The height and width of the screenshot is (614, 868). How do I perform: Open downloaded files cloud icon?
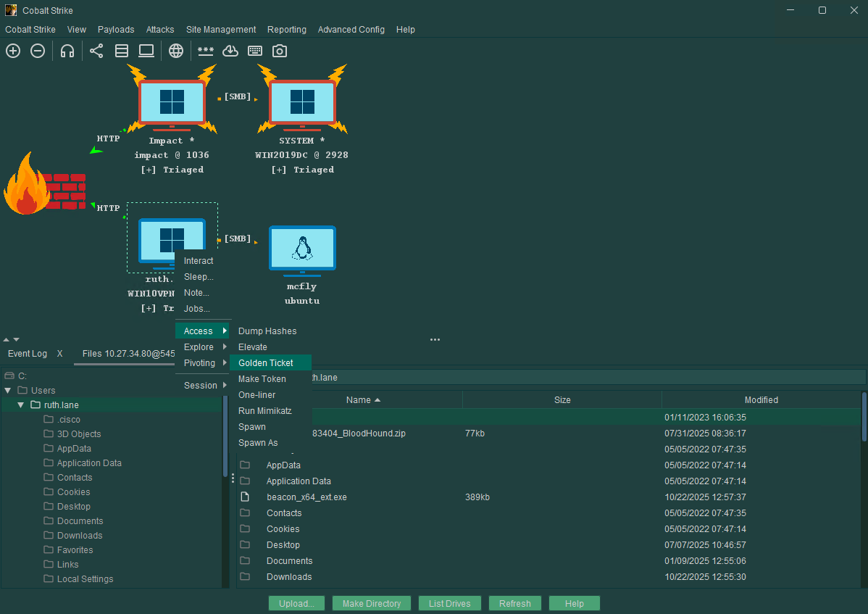pos(230,51)
